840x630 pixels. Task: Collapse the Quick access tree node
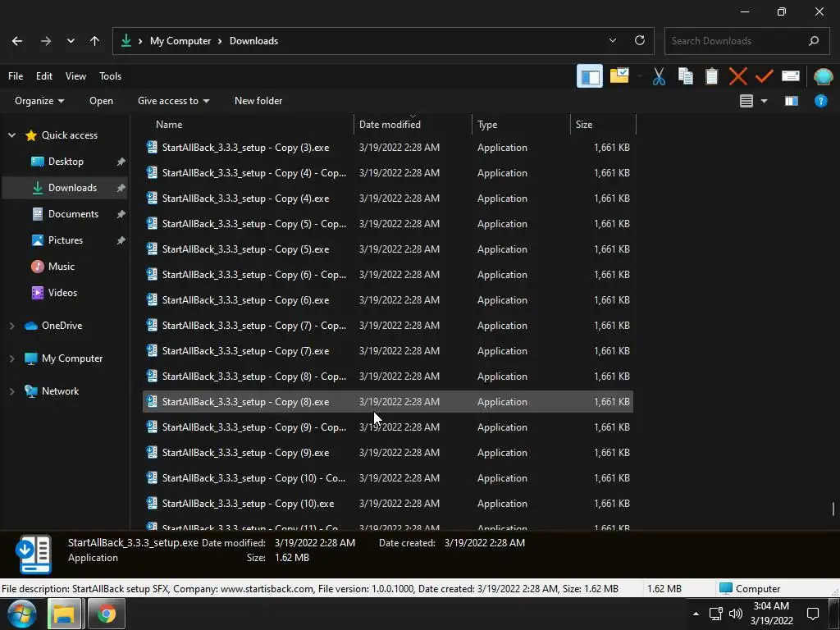(11, 135)
